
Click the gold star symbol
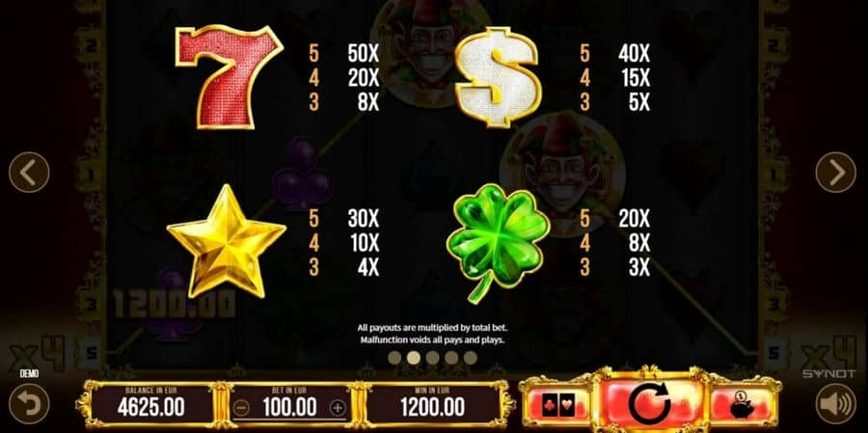(226, 242)
